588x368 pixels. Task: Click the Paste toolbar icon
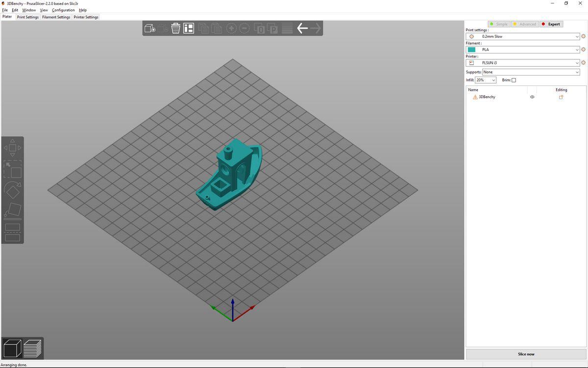pyautogui.click(x=216, y=28)
